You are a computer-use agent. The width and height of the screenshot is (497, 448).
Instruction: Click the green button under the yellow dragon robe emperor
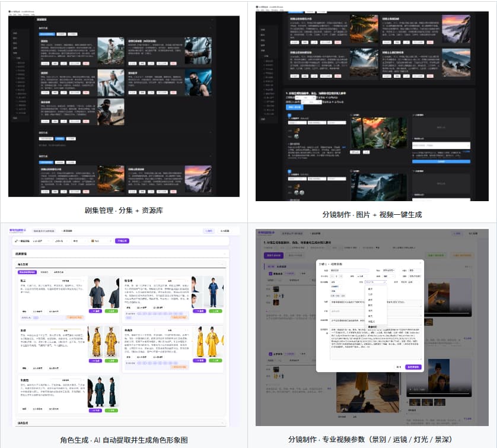pyautogui.click(x=111, y=361)
